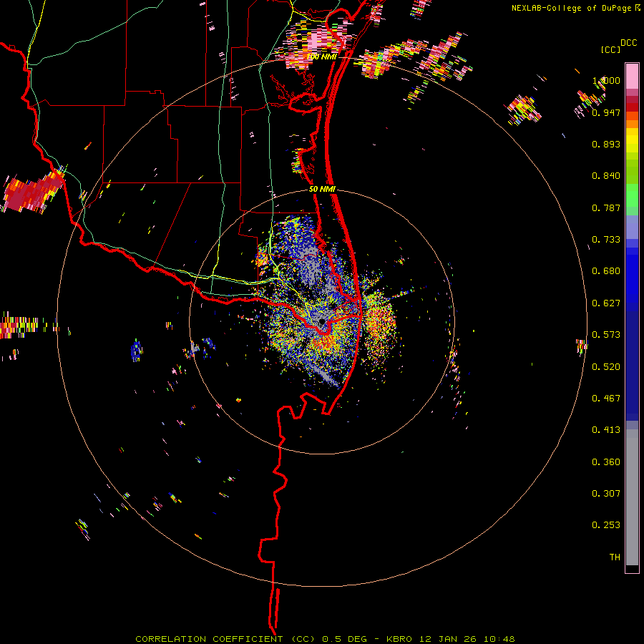
Task: Click the 50 NMI range ring label
Action: pos(323,190)
